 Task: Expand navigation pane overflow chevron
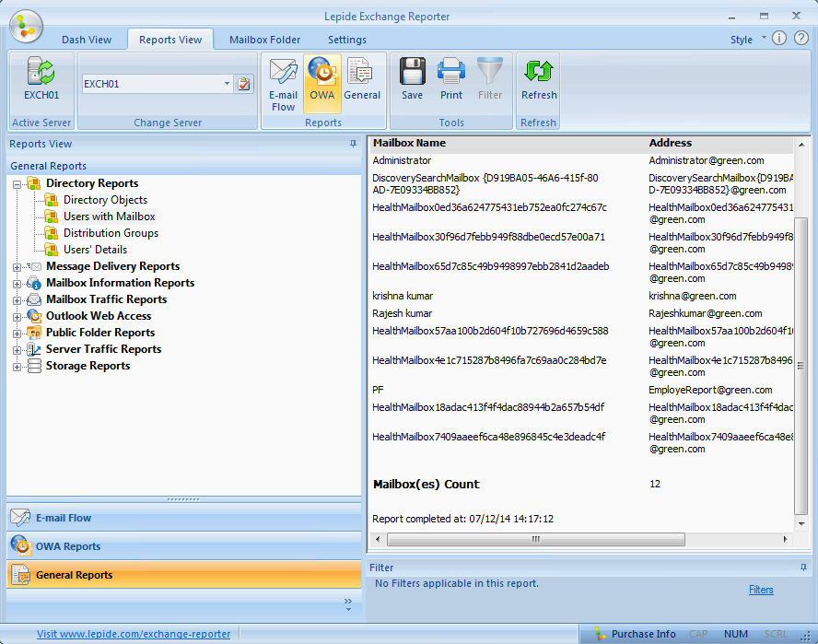348,603
